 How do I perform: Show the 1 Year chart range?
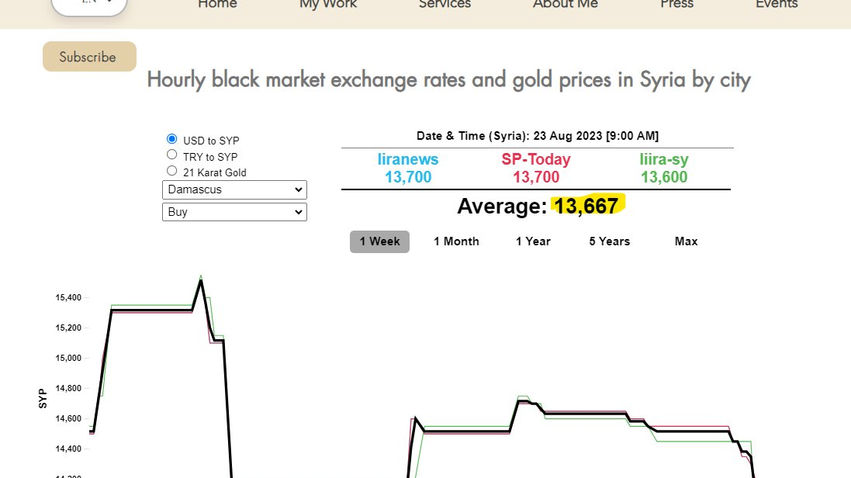tap(533, 241)
